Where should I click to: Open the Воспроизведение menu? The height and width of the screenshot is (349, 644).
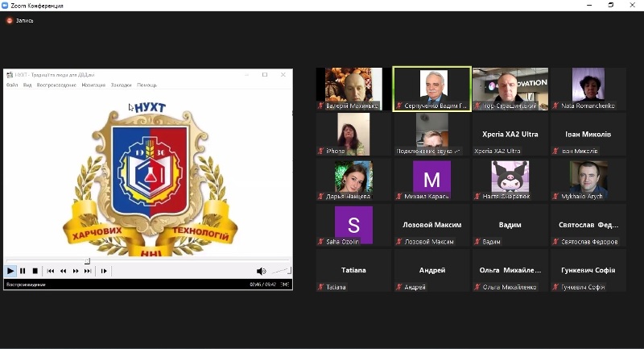(x=56, y=85)
